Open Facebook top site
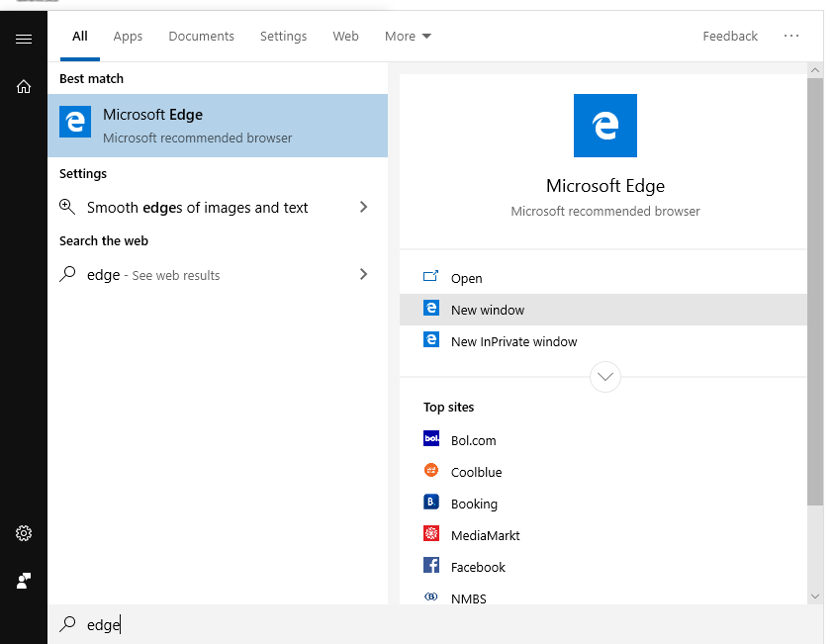Image resolution: width=834 pixels, height=644 pixels. (603, 567)
